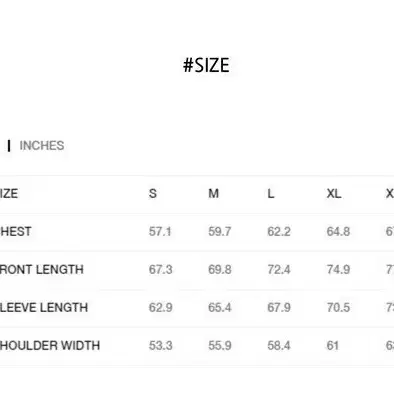Select the SHOULDER WIDTH row label
Screen dimensions: 394x394
[50, 345]
